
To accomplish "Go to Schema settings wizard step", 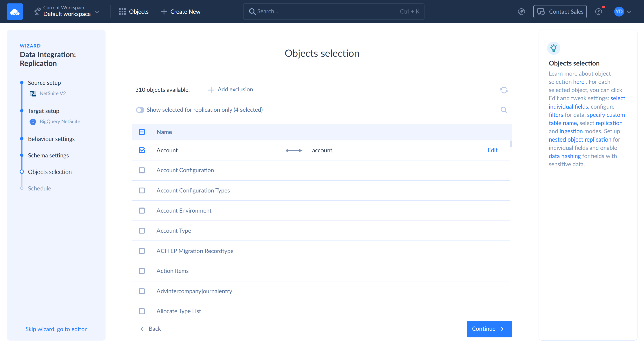I will click(x=48, y=155).
